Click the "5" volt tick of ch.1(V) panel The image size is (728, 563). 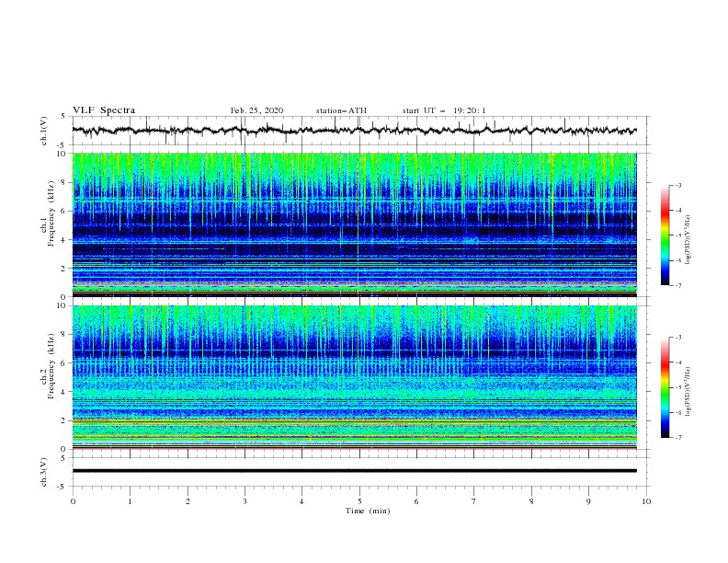coord(63,117)
